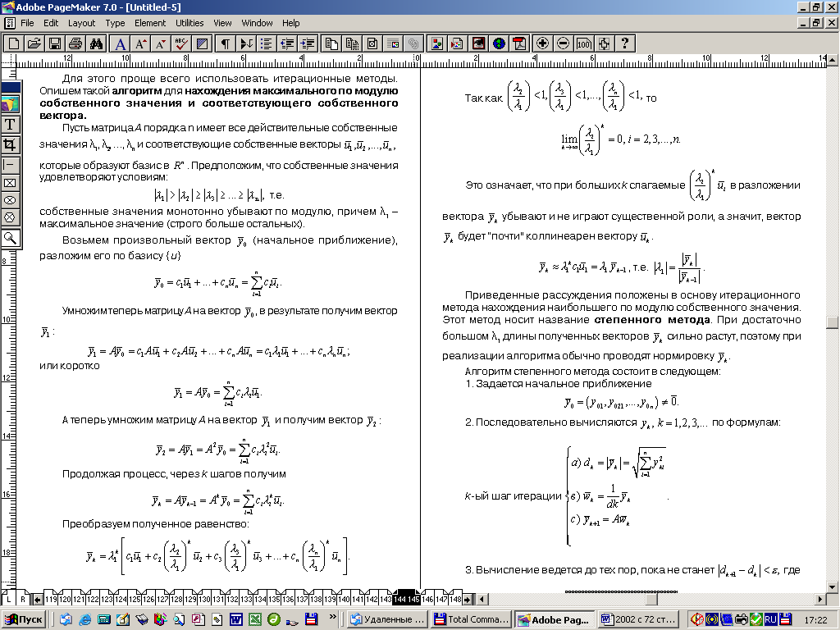Switch to left master page L
This screenshot has height=630, width=840.
[x=8, y=599]
